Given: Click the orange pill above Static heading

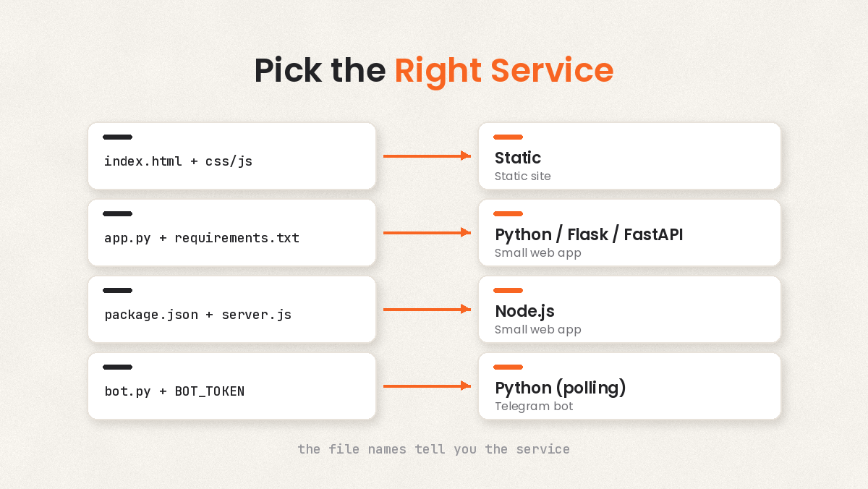Looking at the screenshot, I should [508, 137].
